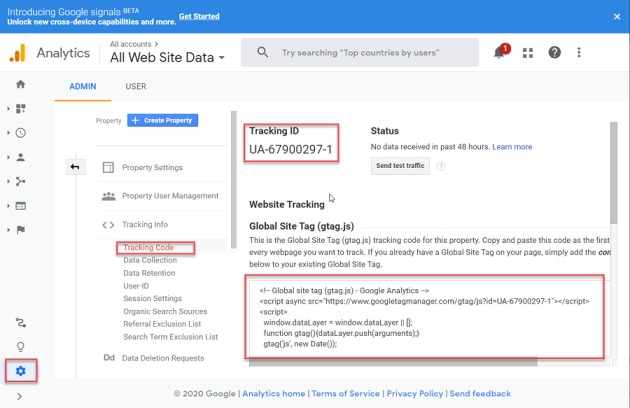This screenshot has width=630, height=408.
Task: Select Tracking Code
Action: 149,248
